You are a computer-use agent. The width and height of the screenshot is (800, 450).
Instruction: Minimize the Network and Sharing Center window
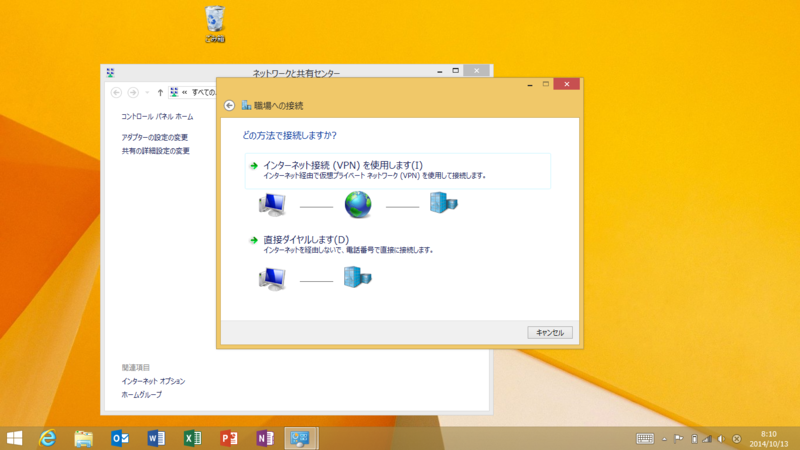(440, 71)
